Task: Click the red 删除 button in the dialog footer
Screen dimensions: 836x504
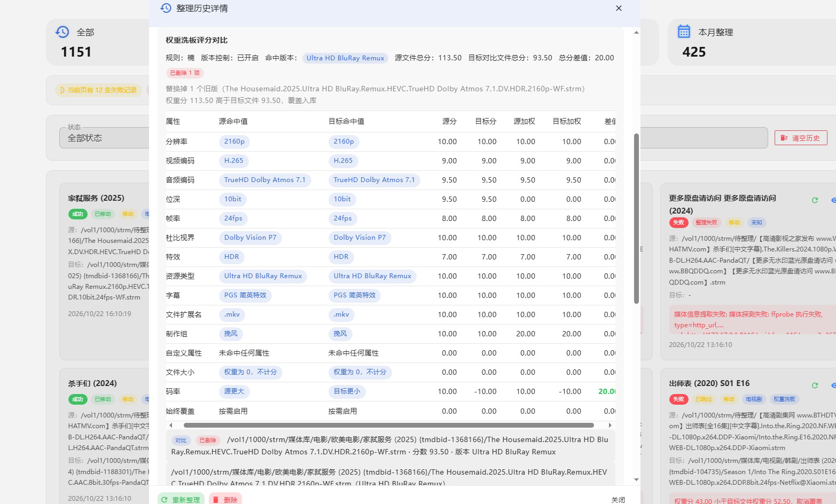Action: [225, 500]
